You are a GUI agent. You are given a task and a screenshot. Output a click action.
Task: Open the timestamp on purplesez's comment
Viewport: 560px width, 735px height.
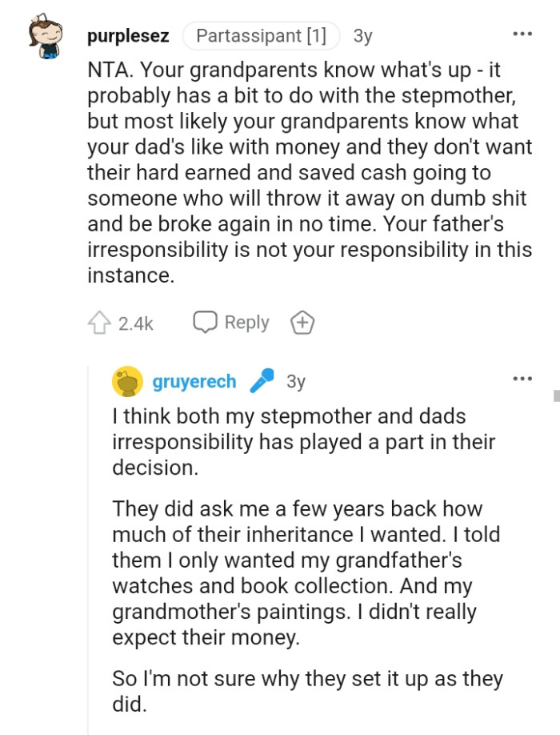362,36
